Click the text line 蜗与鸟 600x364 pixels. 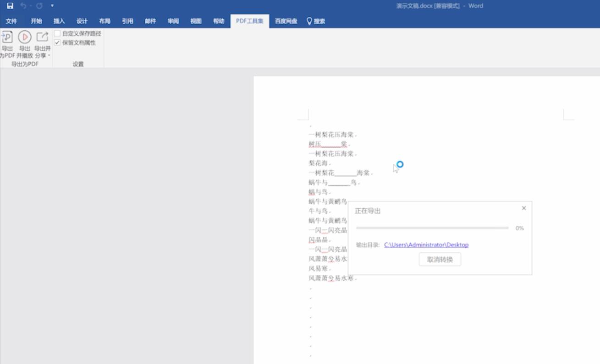point(319,192)
